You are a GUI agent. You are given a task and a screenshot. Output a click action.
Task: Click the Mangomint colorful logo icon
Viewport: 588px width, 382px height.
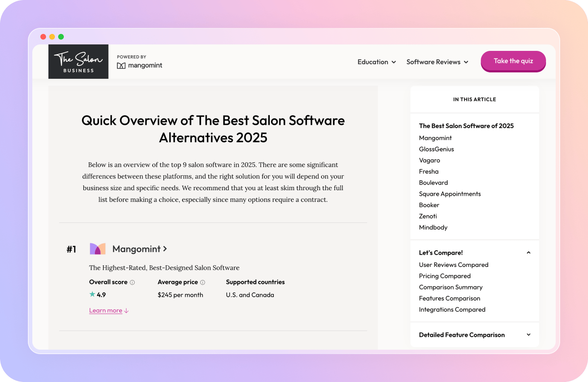pos(97,249)
